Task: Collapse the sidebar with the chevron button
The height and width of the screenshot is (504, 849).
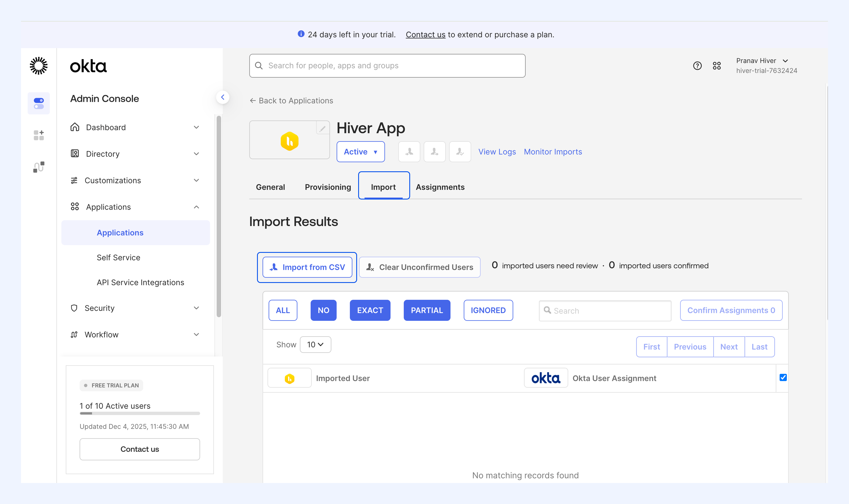Action: pyautogui.click(x=223, y=97)
